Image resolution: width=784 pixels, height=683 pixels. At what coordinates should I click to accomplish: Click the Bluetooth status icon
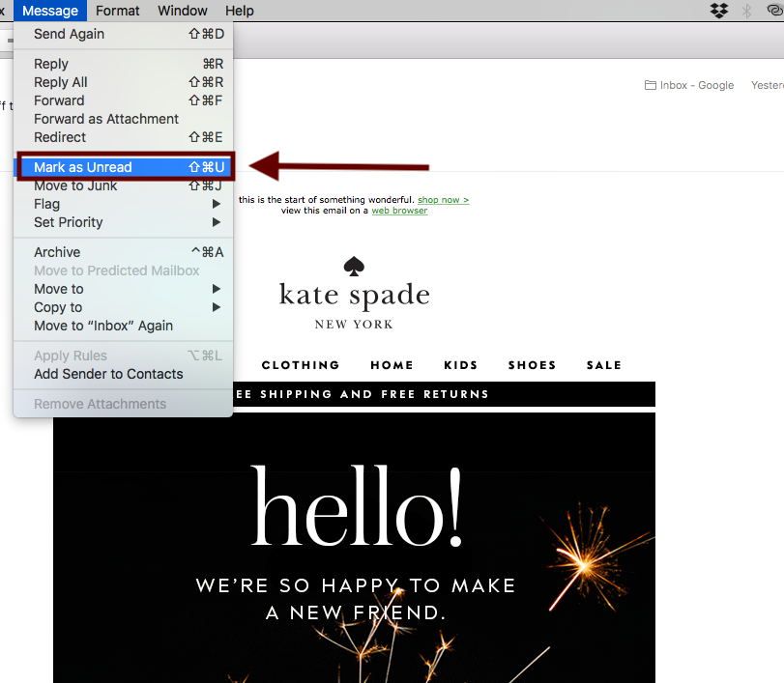(x=746, y=11)
